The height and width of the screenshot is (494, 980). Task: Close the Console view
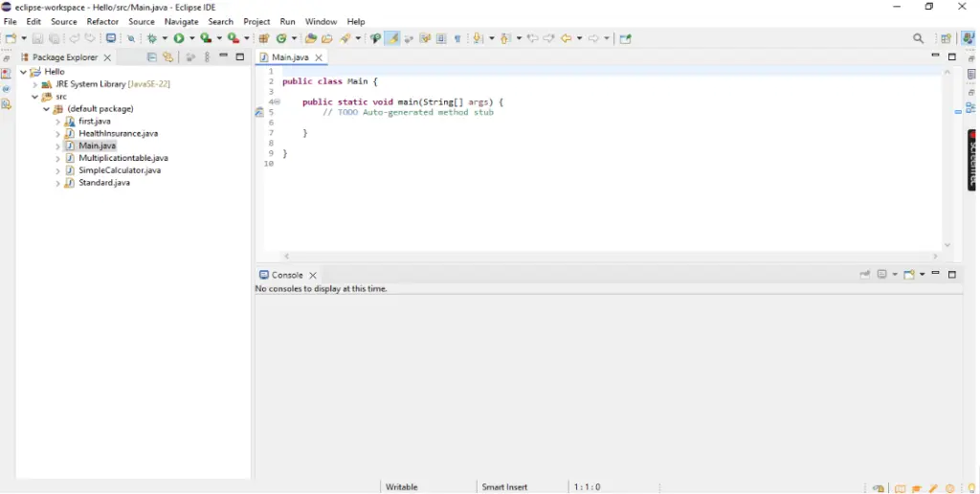pos(313,276)
